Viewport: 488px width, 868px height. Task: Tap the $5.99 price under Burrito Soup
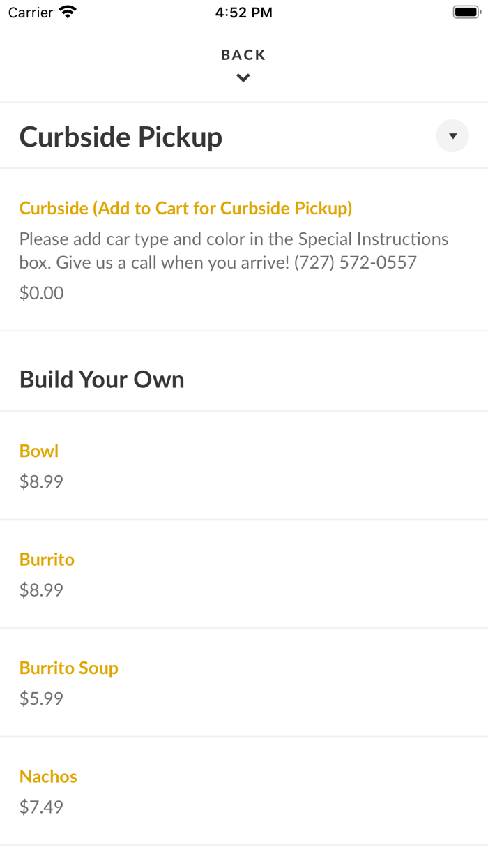pos(40,698)
